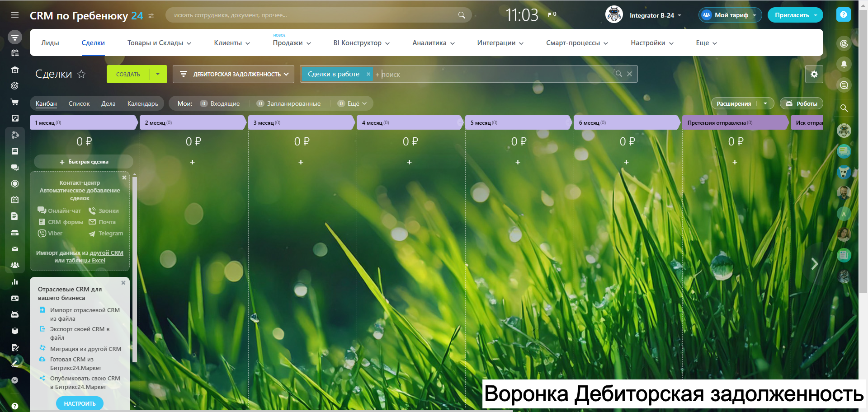
Task: Open the gear settings icon in toolbar
Action: (x=814, y=74)
